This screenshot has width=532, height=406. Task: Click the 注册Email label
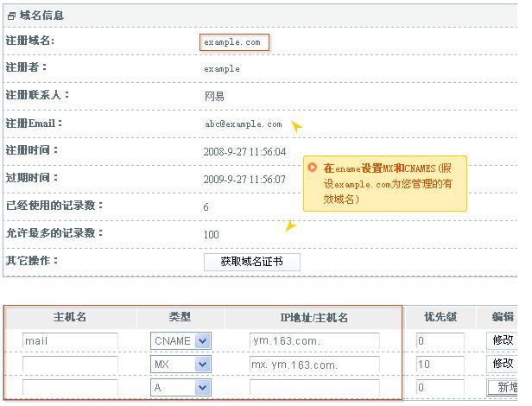point(34,124)
